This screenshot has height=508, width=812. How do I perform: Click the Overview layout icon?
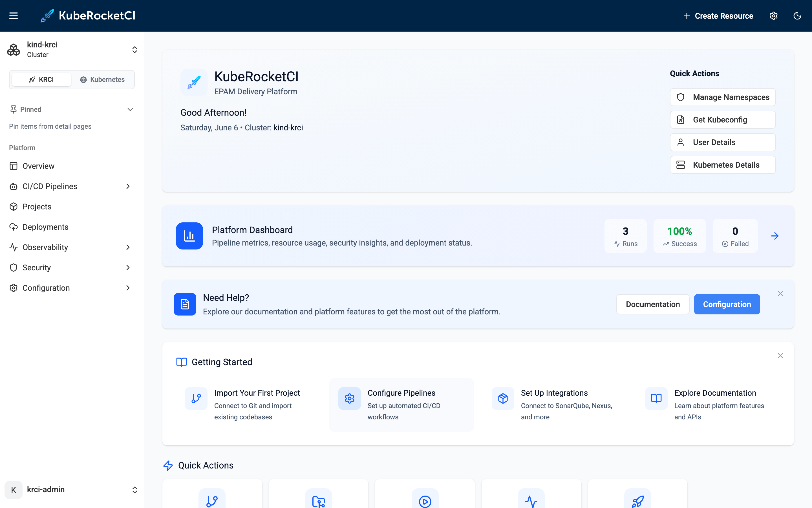[x=14, y=166]
